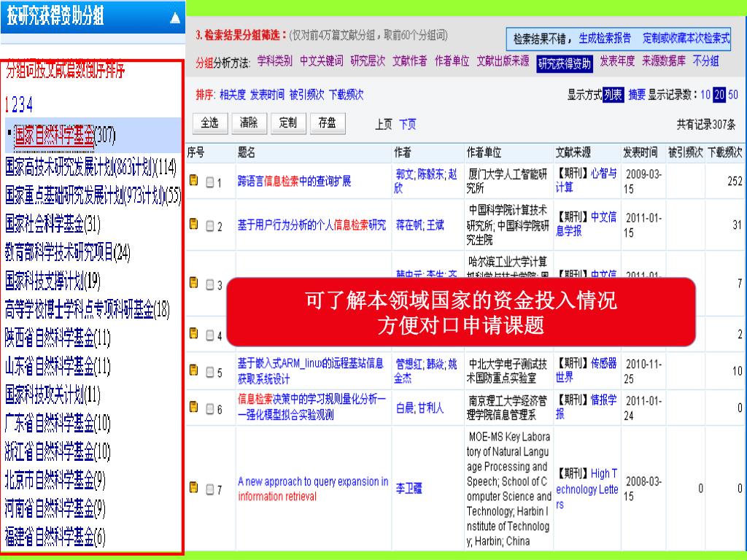Screen dimensions: 747x560
Task: Sort results by 下载频次
Action: pos(347,95)
